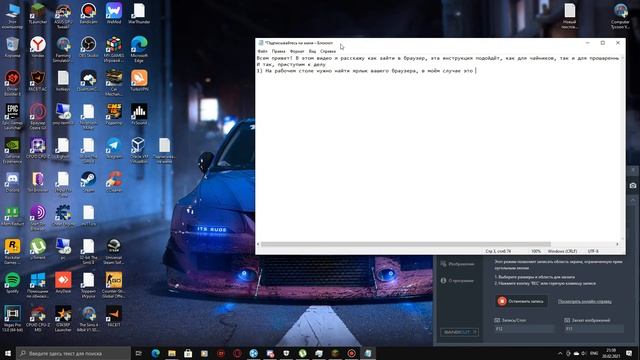
Task: Open the CCleaner desktop shortcut
Action: [114, 182]
